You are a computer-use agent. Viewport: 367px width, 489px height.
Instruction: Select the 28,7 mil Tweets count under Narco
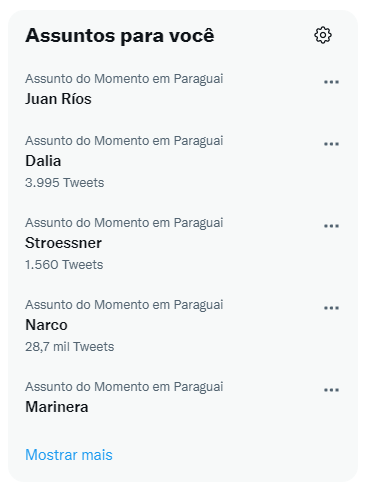pyautogui.click(x=70, y=347)
